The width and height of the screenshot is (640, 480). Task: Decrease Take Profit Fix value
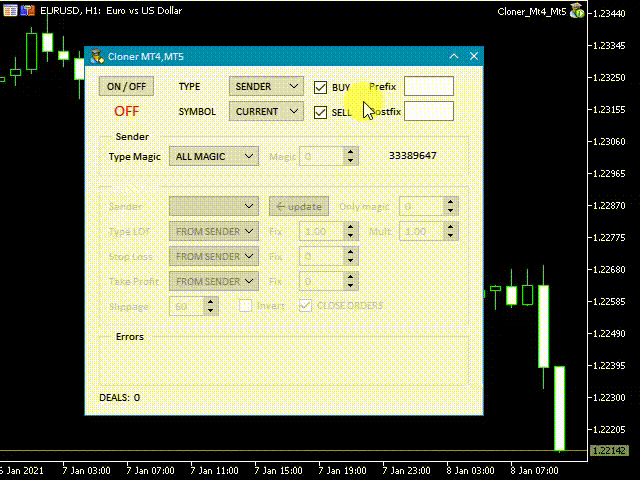point(351,286)
